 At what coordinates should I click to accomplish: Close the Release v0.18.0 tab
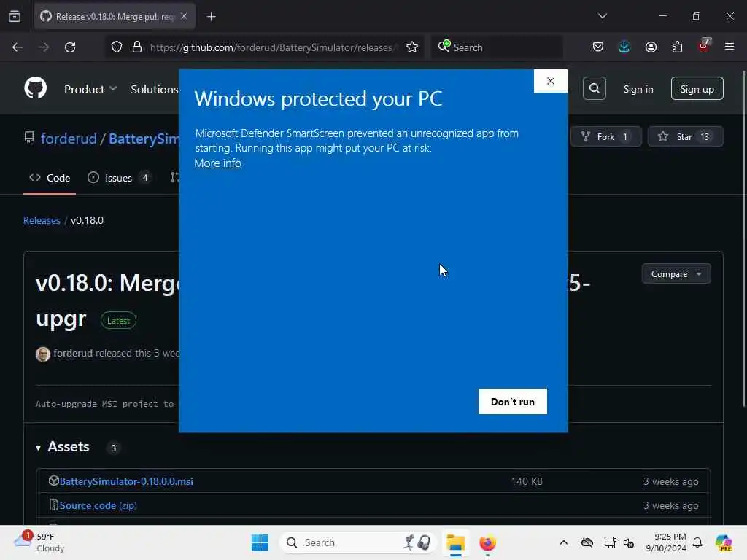(184, 16)
